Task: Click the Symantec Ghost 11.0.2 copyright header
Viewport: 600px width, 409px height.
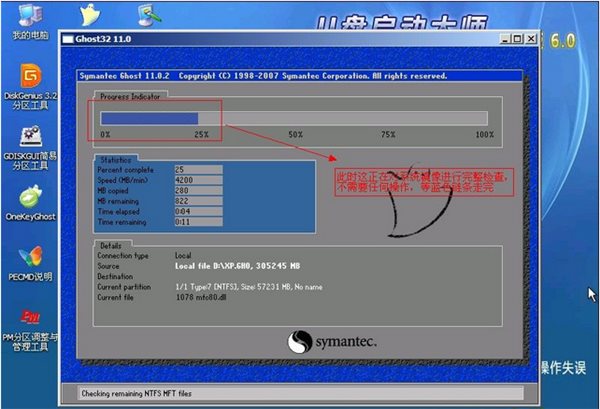Action: [x=263, y=76]
